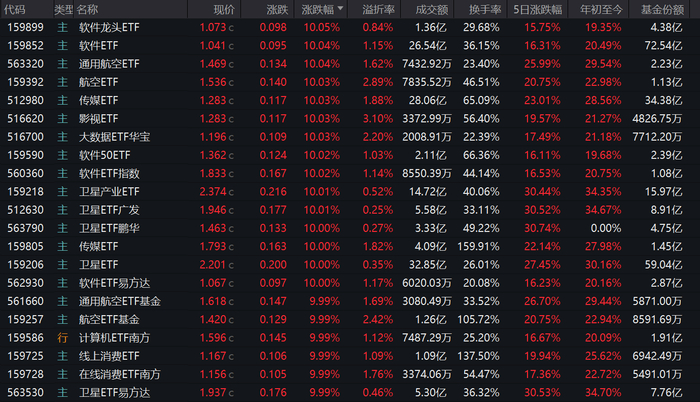Click price 1.073 of 软件龙头ETF
Screen dimensions: 700x402
pyautogui.click(x=213, y=27)
